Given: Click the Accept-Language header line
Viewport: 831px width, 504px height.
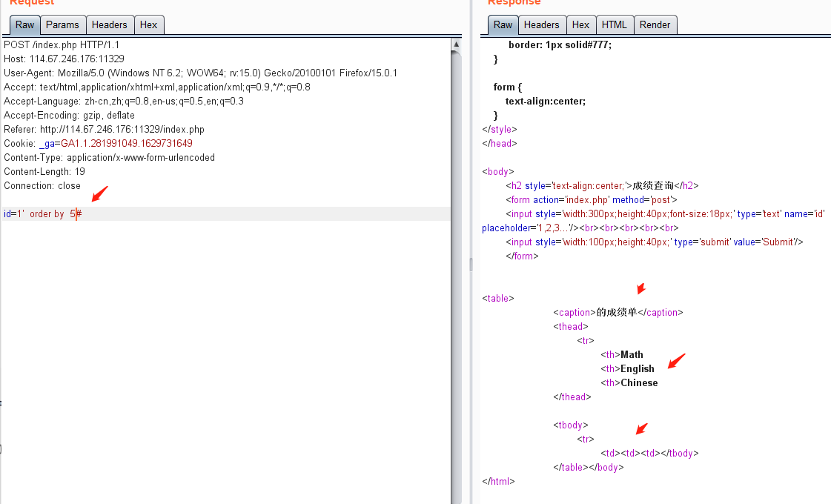Looking at the screenshot, I should 124,102.
